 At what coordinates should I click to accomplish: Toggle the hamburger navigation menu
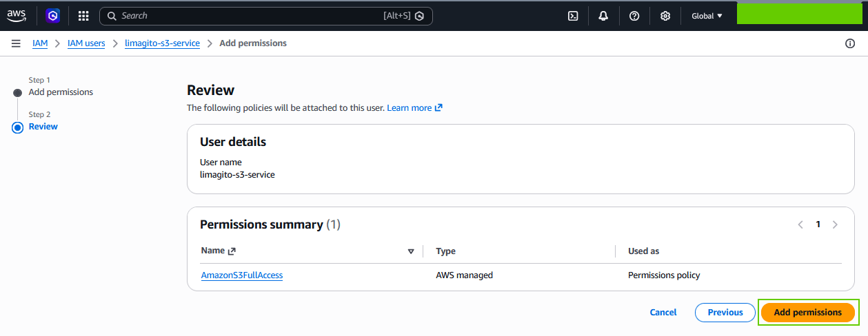(16, 43)
